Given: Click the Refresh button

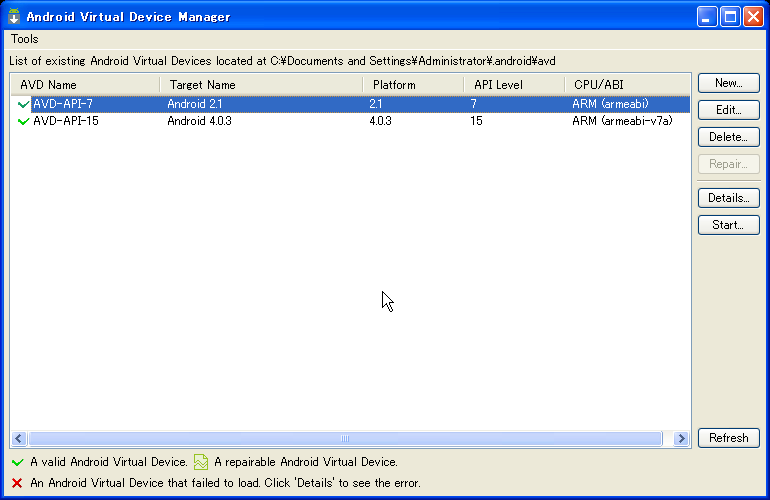Looking at the screenshot, I should tap(728, 438).
